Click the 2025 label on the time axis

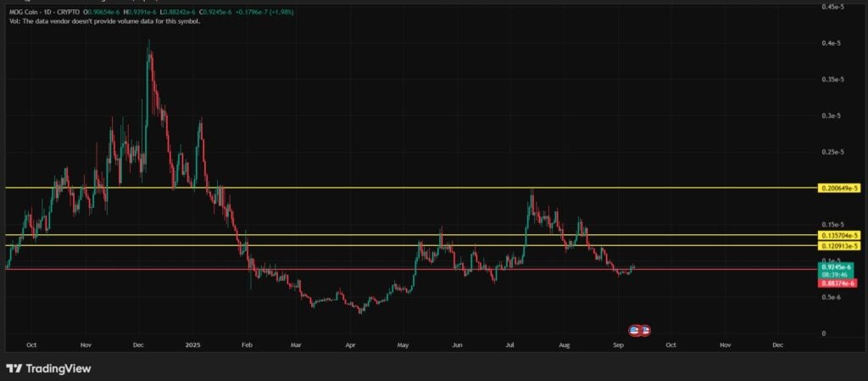point(193,345)
